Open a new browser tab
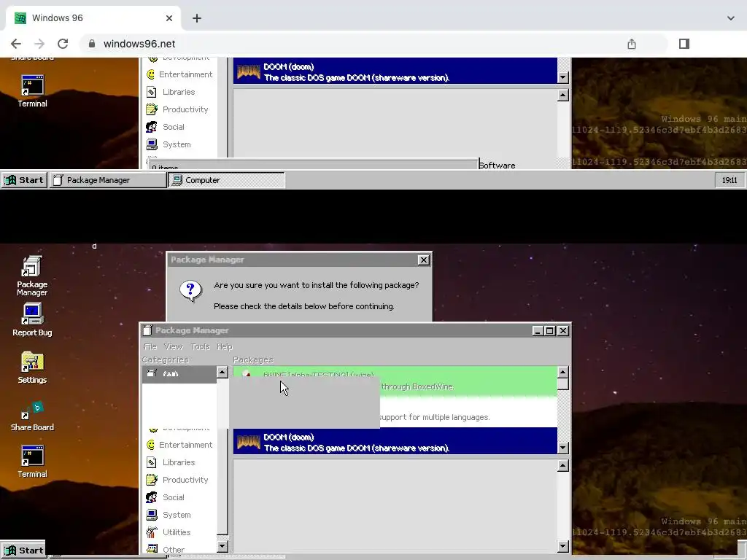This screenshot has height=560, width=747. click(197, 18)
